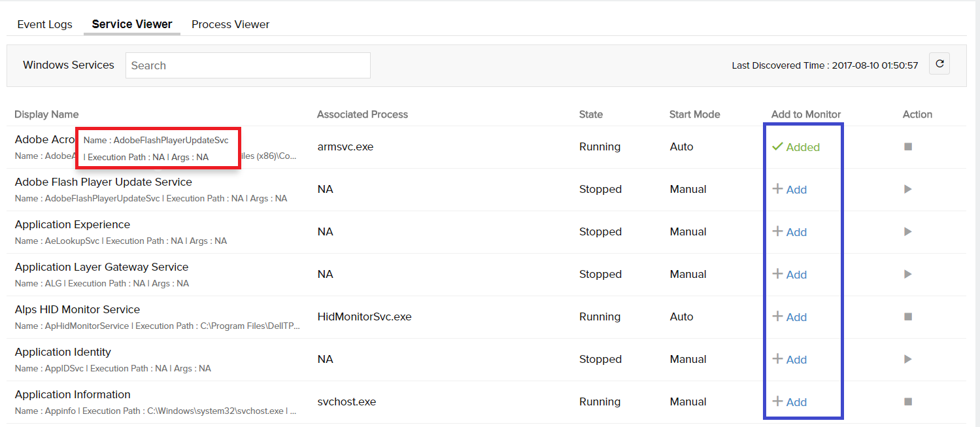Image resolution: width=980 pixels, height=427 pixels.
Task: Add Adobe Flash Player Update Service to monitor
Action: pos(790,189)
